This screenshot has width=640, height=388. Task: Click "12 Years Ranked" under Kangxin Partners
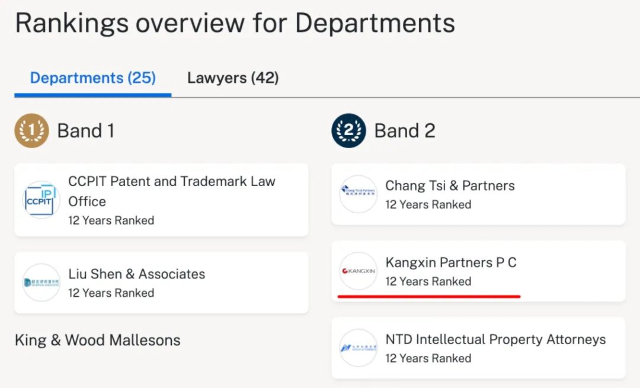click(x=428, y=282)
